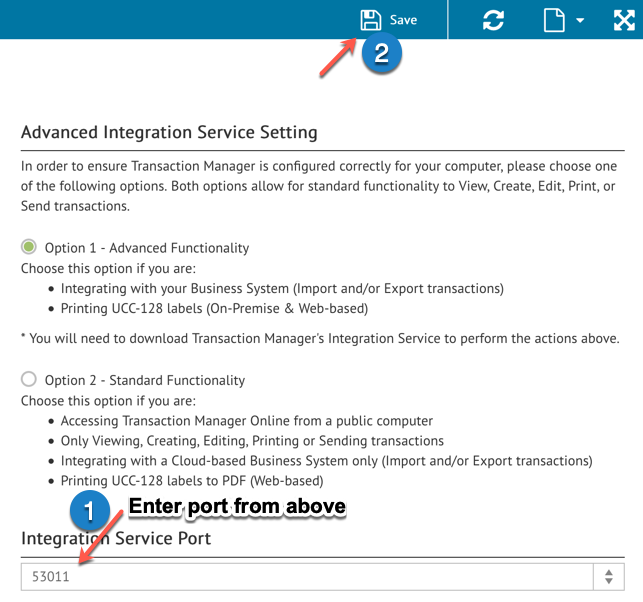This screenshot has width=643, height=602.
Task: Click the Save floppy disk icon
Action: click(x=371, y=20)
